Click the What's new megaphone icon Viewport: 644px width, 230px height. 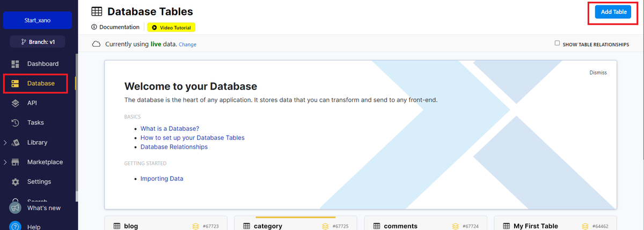point(15,208)
